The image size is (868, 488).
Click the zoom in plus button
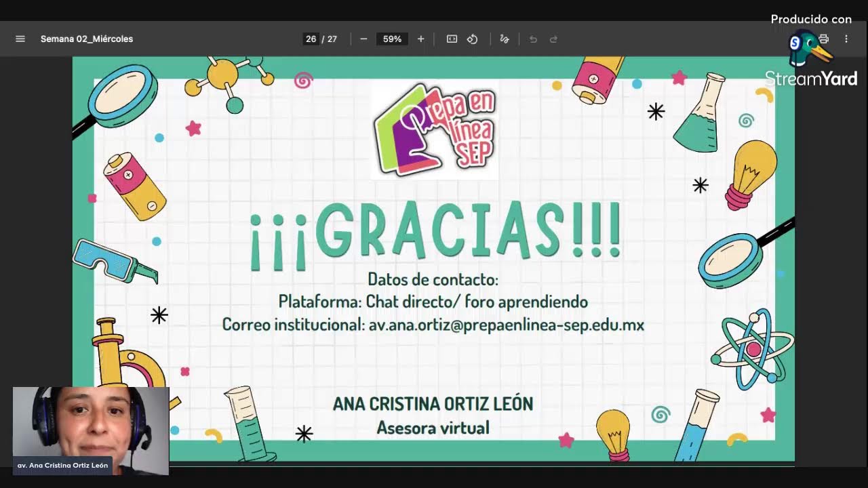pos(420,39)
